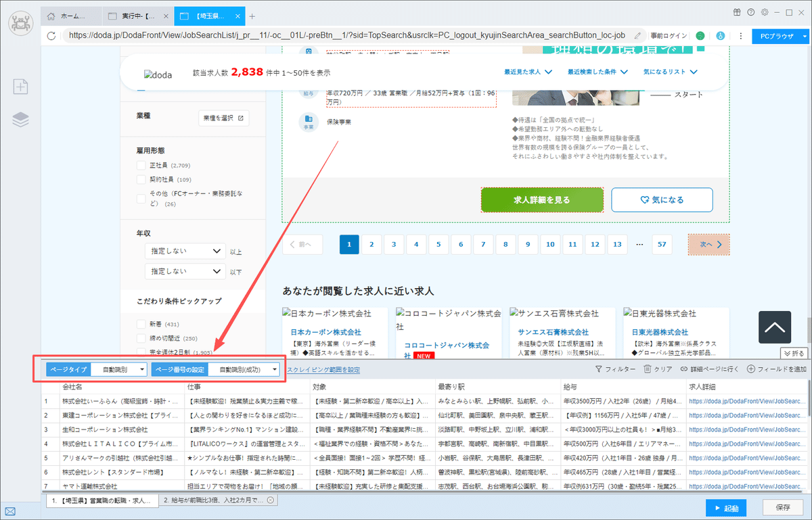Expand the 最近検索した条件 menu
812x520 pixels.
coord(597,72)
